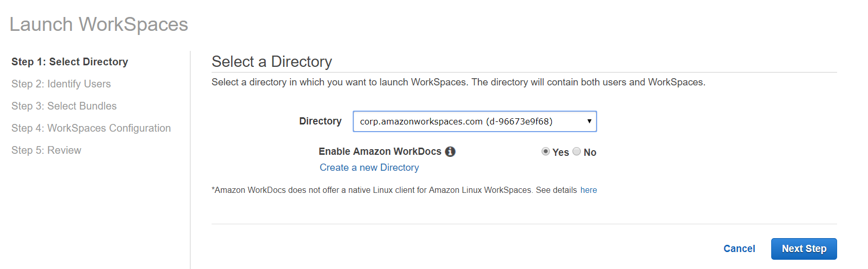Go to Step 2: Identify Users
Screen dimensions: 868x269
tap(61, 84)
